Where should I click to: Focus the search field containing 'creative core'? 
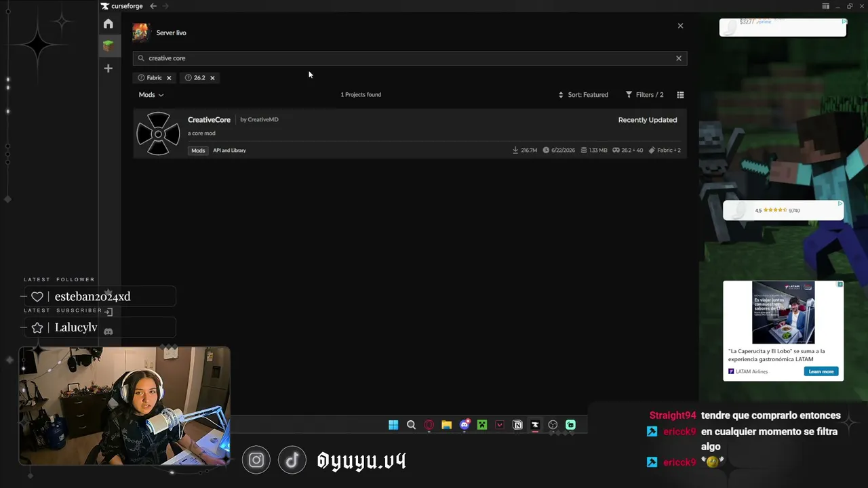point(410,58)
